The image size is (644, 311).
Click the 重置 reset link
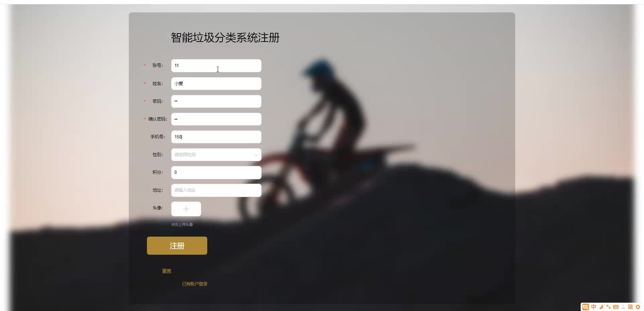tap(167, 271)
